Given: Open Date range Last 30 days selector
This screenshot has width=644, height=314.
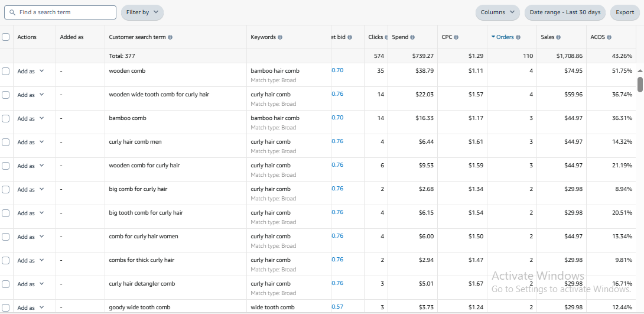Looking at the screenshot, I should point(565,12).
